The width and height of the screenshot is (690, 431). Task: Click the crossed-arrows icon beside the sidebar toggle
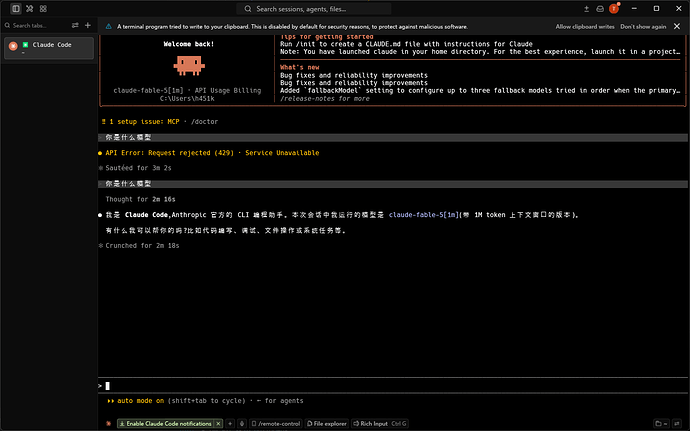point(29,8)
